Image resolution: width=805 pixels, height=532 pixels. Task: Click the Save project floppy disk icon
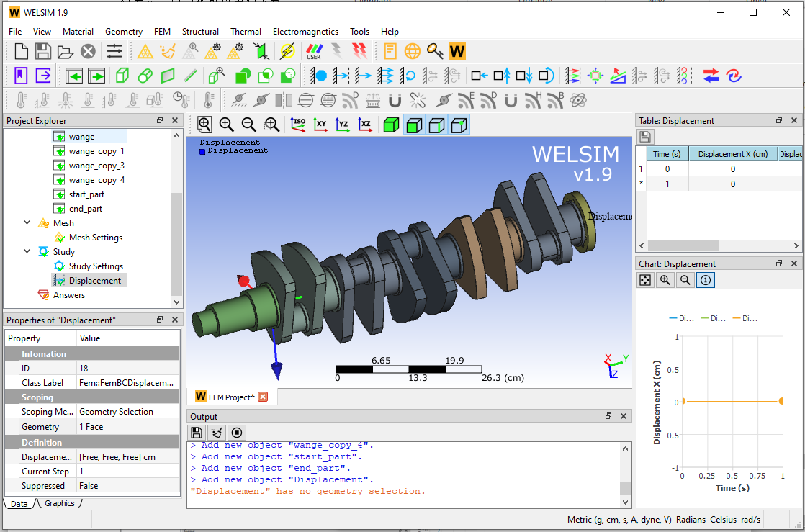(x=43, y=51)
